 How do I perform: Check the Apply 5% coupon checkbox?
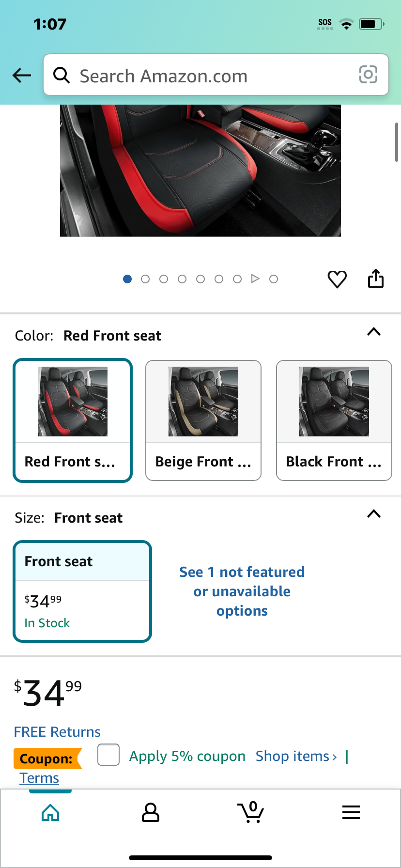108,755
